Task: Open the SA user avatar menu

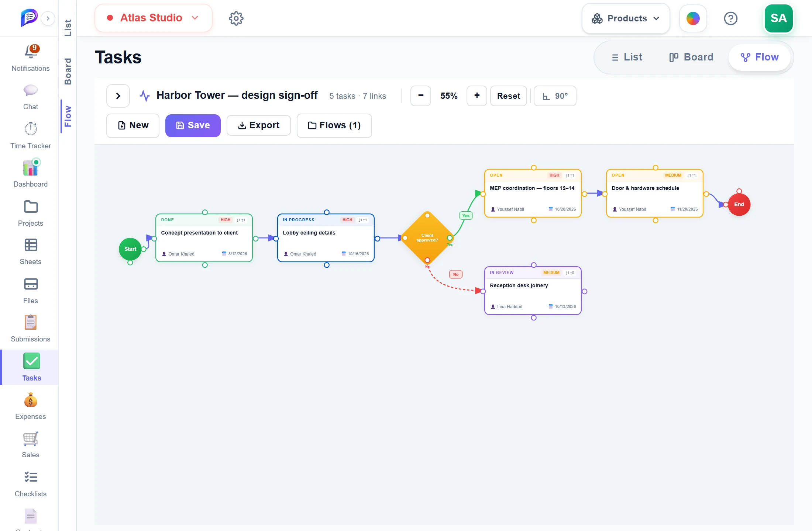Action: [778, 18]
